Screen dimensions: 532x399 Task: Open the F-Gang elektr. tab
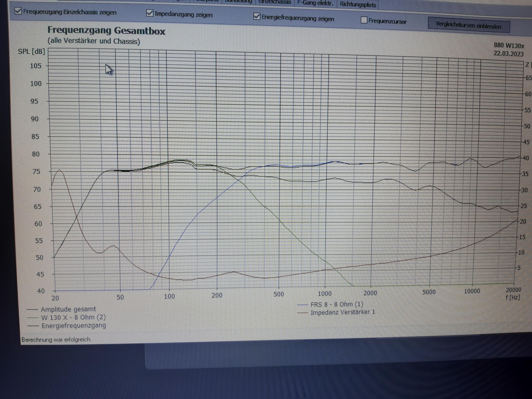[x=315, y=3]
